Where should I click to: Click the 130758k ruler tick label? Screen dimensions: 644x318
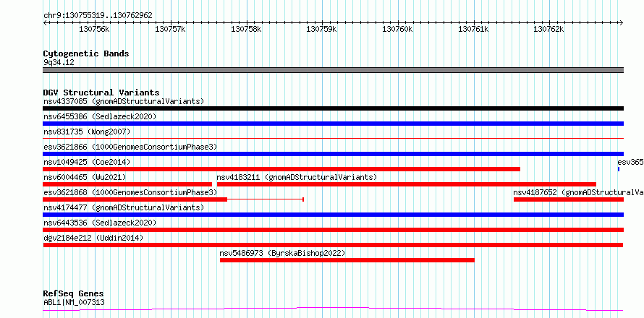(246, 30)
